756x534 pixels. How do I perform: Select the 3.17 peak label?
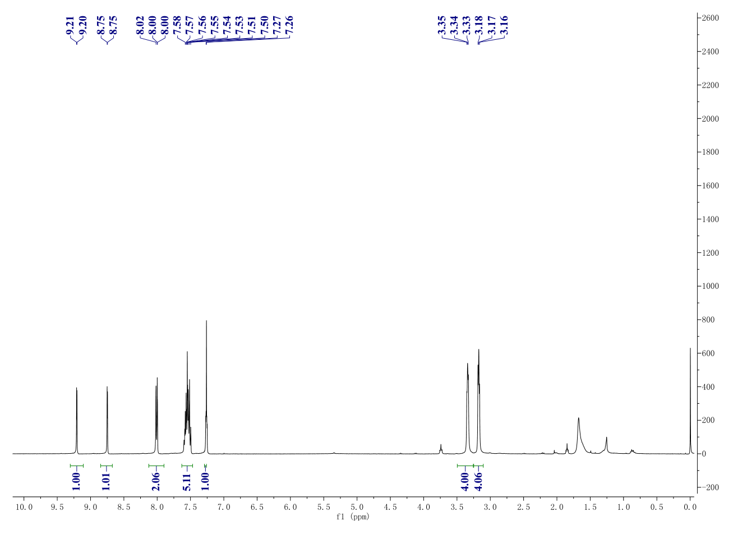pyautogui.click(x=492, y=26)
